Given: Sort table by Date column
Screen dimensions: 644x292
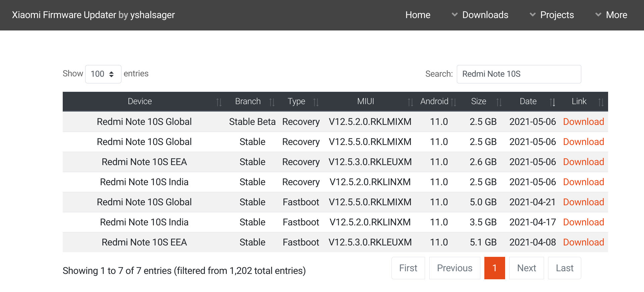Looking at the screenshot, I should tap(533, 101).
